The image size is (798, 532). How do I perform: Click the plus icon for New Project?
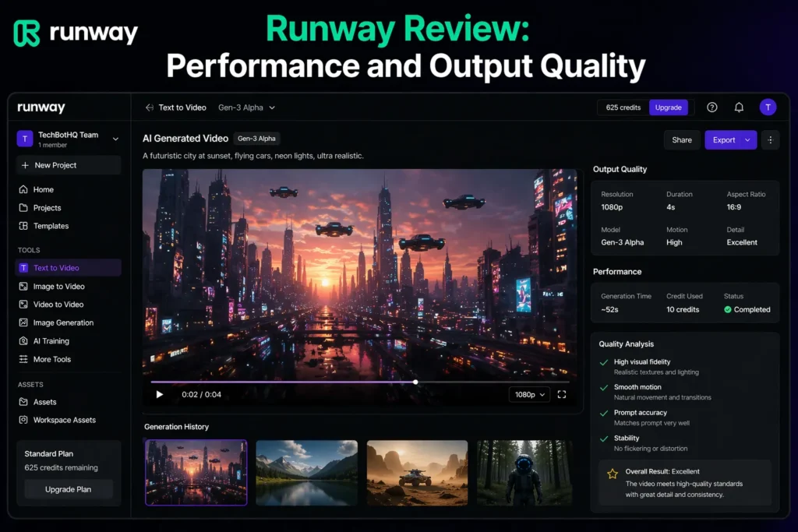(x=25, y=165)
